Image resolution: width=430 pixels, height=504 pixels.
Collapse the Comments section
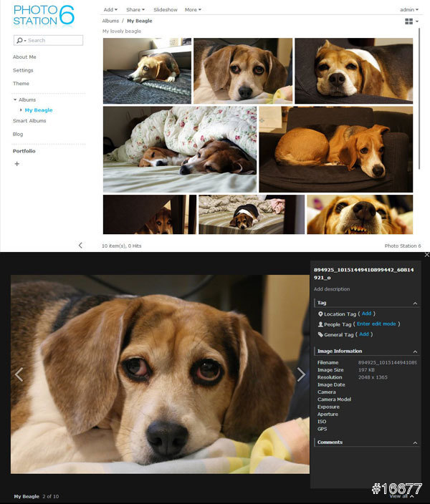click(416, 442)
